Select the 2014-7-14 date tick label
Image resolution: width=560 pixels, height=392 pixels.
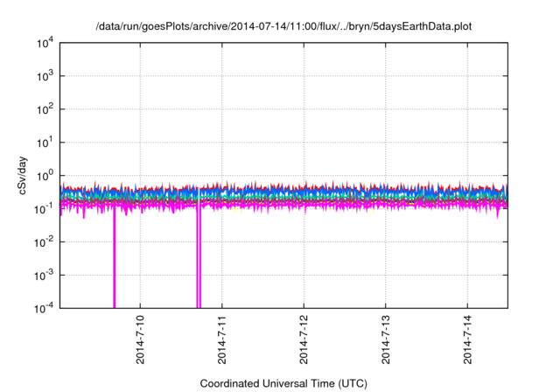click(x=467, y=339)
